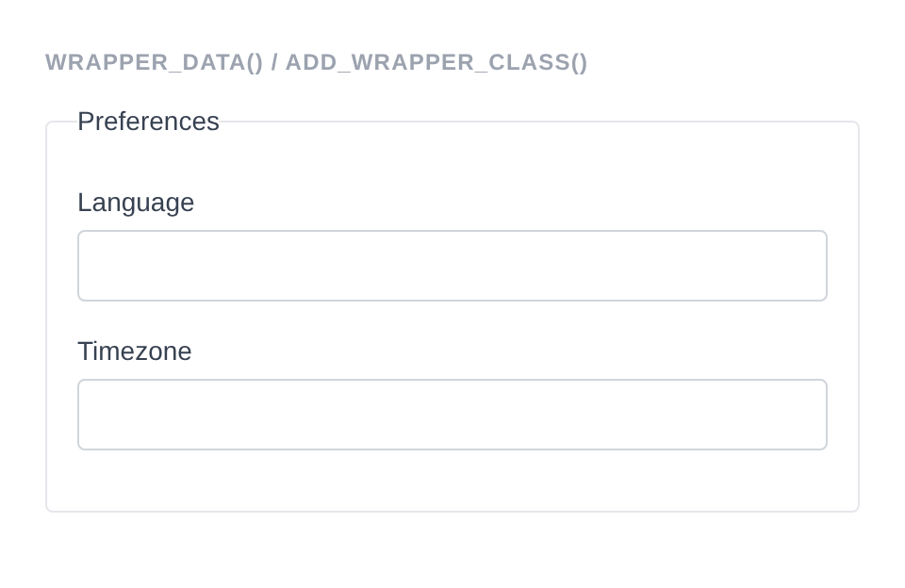The image size is (905, 588).
Task: Click the word Preferences at the fieldset top
Action: pyautogui.click(x=148, y=121)
